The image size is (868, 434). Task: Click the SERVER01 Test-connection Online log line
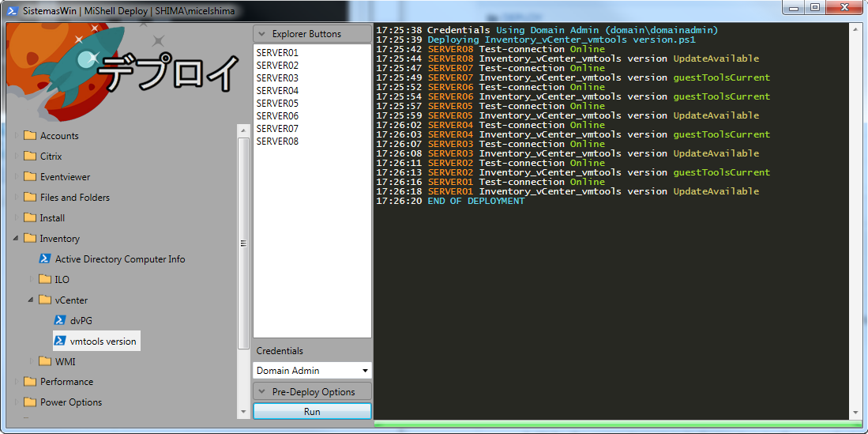490,182
